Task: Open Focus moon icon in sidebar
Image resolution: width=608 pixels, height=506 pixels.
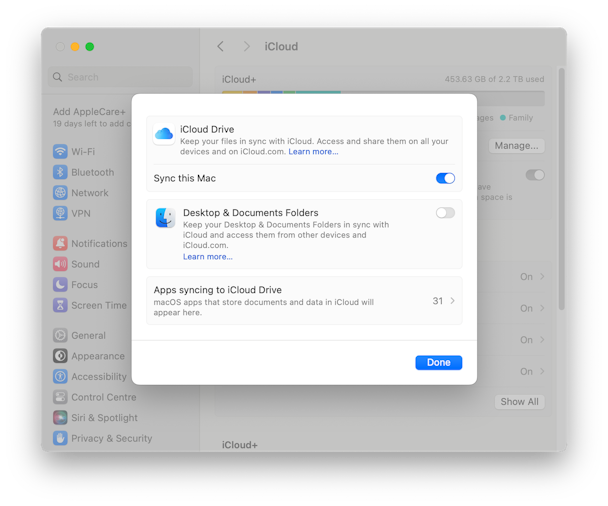Action: coord(60,284)
